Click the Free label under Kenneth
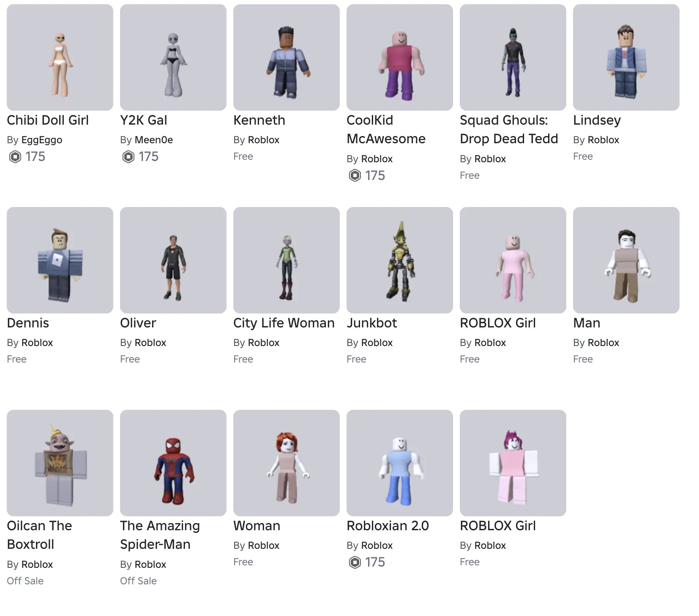This screenshot has height=616, width=699. tap(243, 156)
